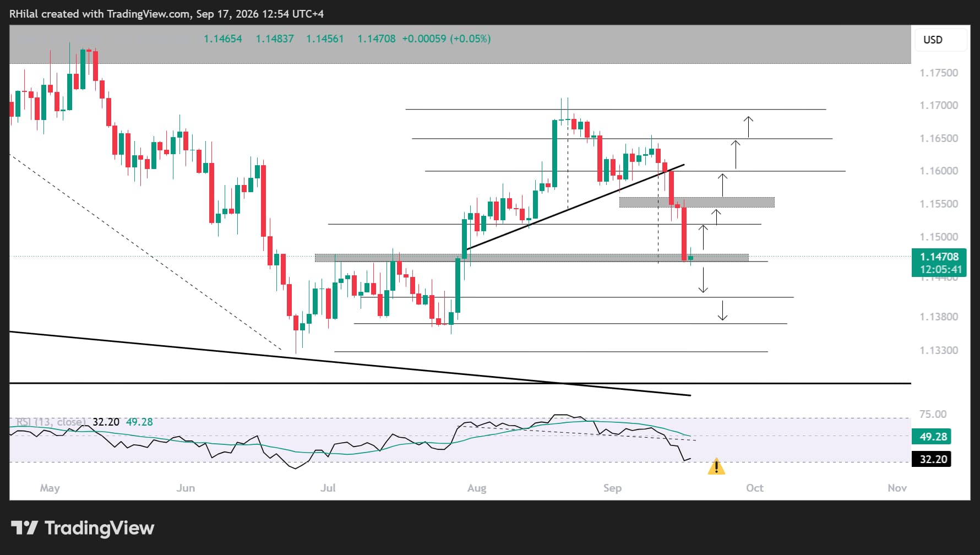980x555 pixels.
Task: Click the countdown timer 12:05:41
Action: pyautogui.click(x=941, y=270)
